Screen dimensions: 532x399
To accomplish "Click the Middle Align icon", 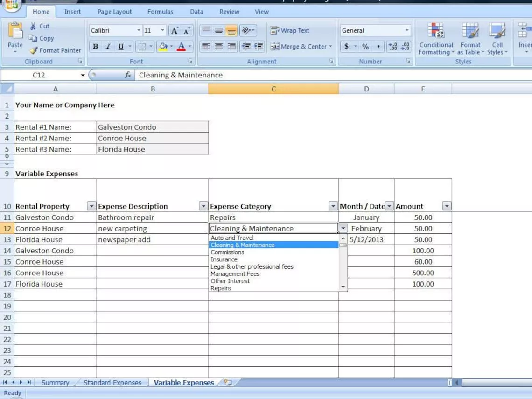I will [219, 30].
